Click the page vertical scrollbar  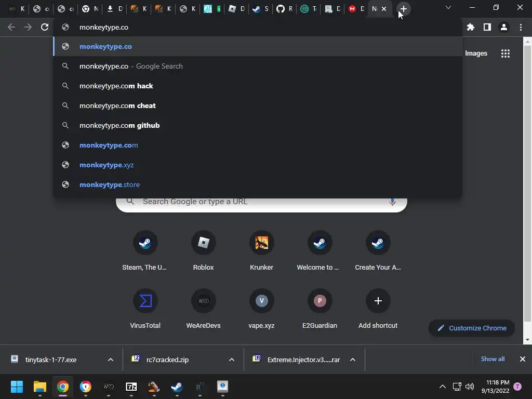point(527,183)
